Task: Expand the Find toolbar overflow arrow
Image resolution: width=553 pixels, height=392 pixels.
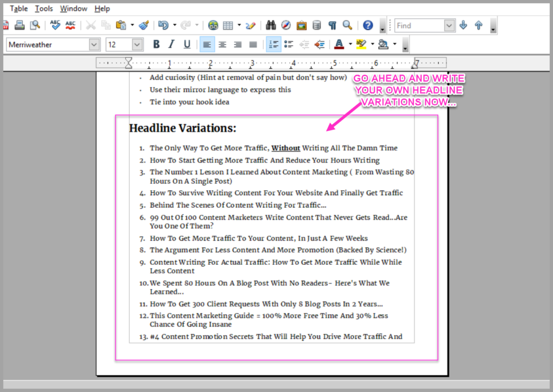Action: pos(494,26)
